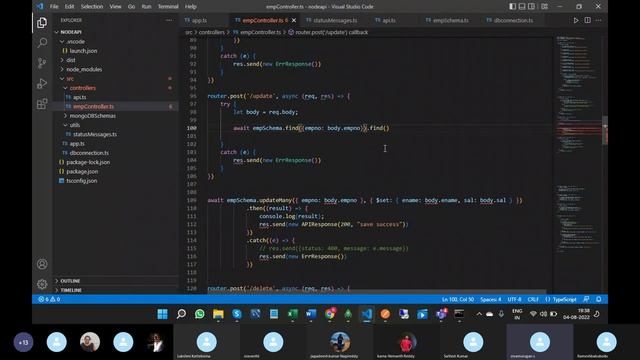Open the Selection menu
The height and width of the screenshot is (360, 640).
(x=92, y=7)
